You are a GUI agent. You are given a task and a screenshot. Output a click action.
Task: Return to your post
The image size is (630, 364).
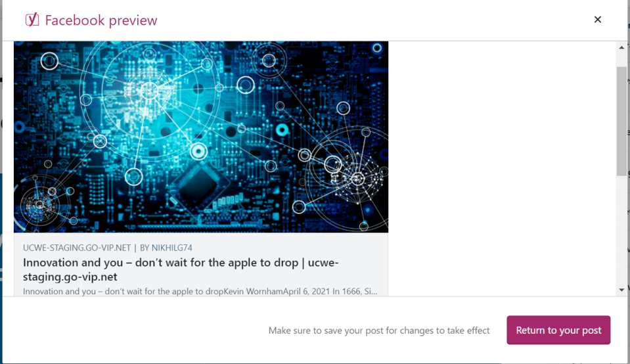(x=558, y=330)
